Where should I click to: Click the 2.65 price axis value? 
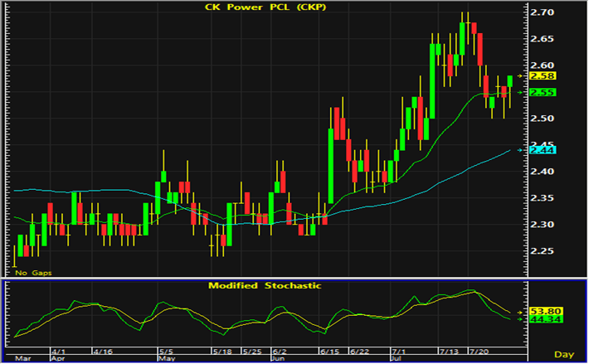point(542,39)
